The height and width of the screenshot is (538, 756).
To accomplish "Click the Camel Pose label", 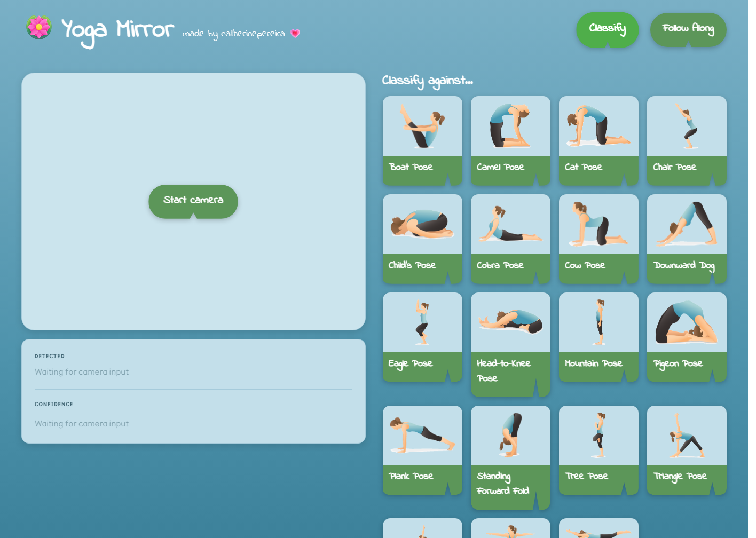I will click(x=500, y=167).
